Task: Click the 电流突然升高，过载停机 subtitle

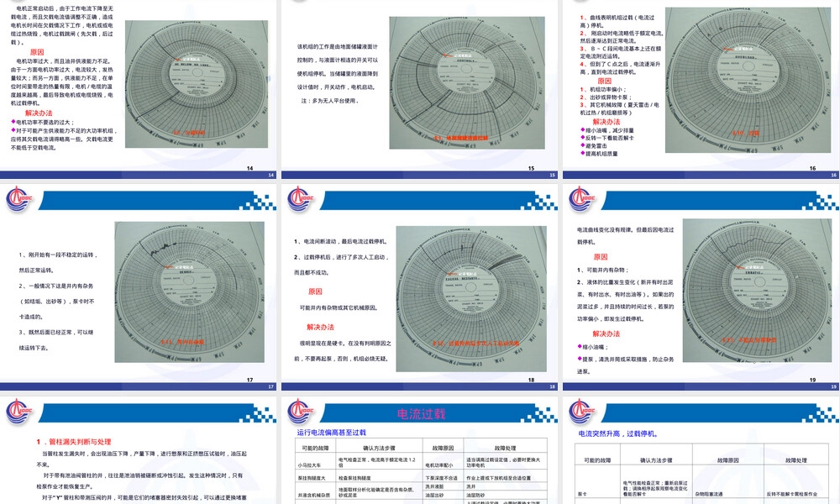Action: (618, 433)
